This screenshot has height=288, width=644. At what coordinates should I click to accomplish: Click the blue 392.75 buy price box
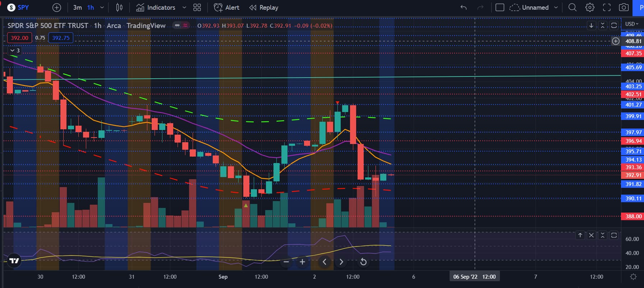point(61,38)
